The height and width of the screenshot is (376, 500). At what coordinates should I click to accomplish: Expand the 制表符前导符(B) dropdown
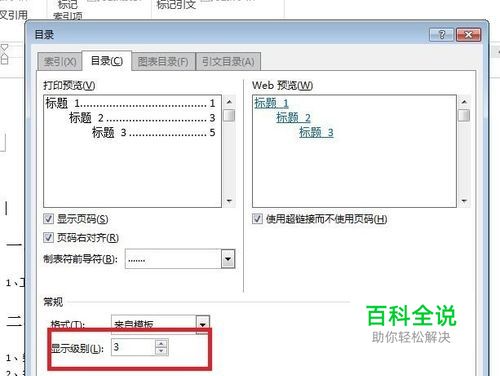click(x=228, y=259)
